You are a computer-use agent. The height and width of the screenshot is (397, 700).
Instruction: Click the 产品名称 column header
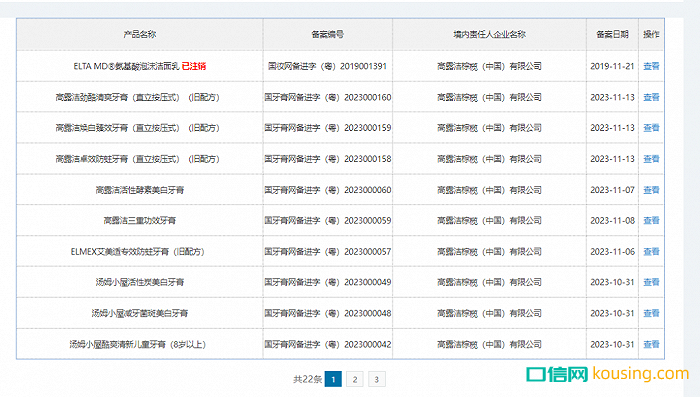click(x=140, y=34)
